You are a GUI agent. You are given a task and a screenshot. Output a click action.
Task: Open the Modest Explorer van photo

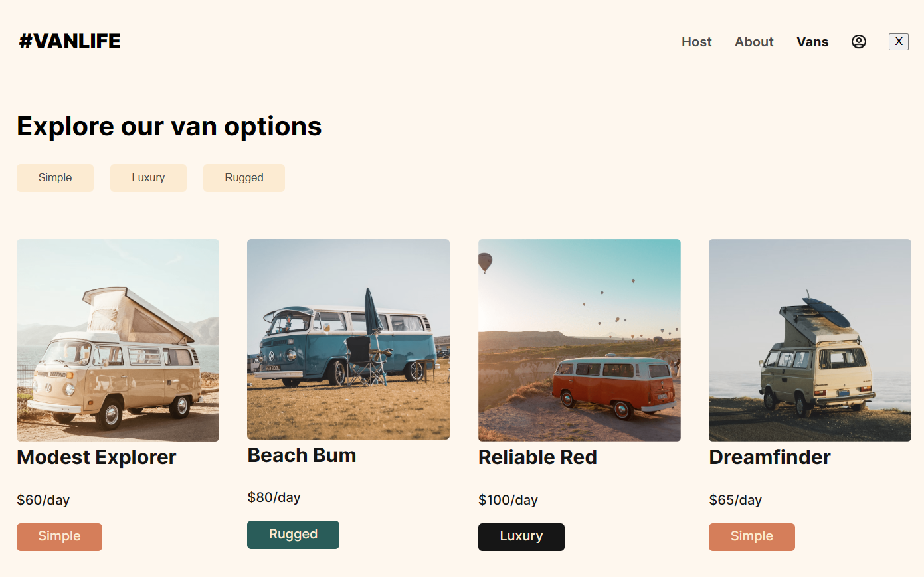(x=118, y=340)
